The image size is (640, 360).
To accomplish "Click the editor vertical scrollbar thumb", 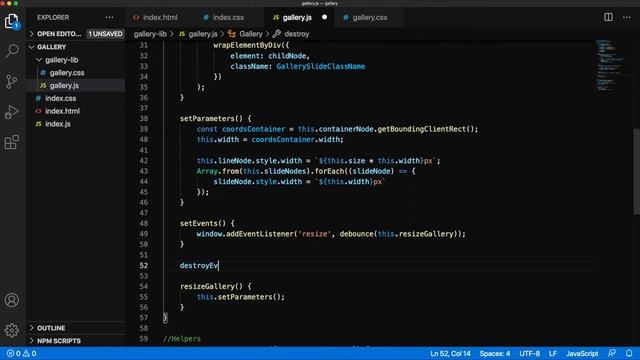I will pyautogui.click(x=636, y=171).
